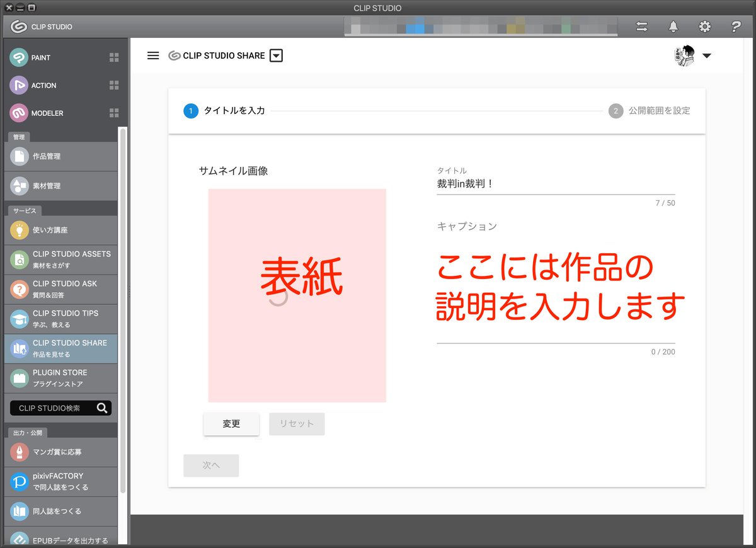Open CLIP STUDIO ASSETS service
The height and width of the screenshot is (548, 756).
(61, 260)
